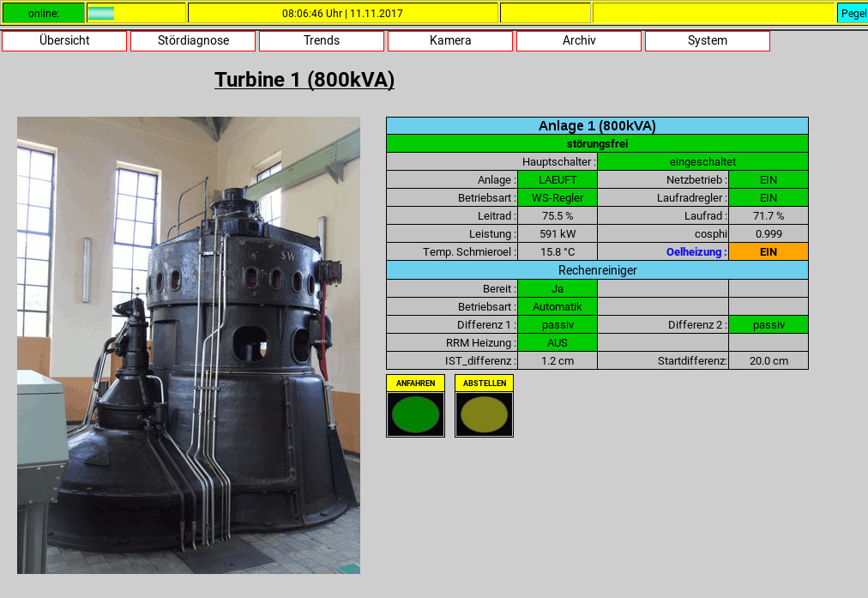Click the turbine photo
The height and width of the screenshot is (598, 868).
189,345
